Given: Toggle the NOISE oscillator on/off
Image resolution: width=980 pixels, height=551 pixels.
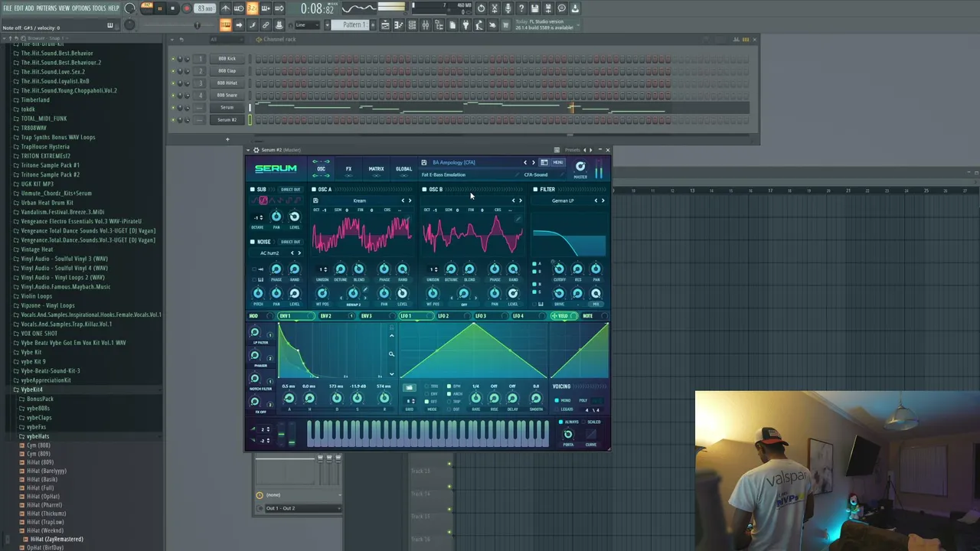Looking at the screenshot, I should (x=253, y=242).
